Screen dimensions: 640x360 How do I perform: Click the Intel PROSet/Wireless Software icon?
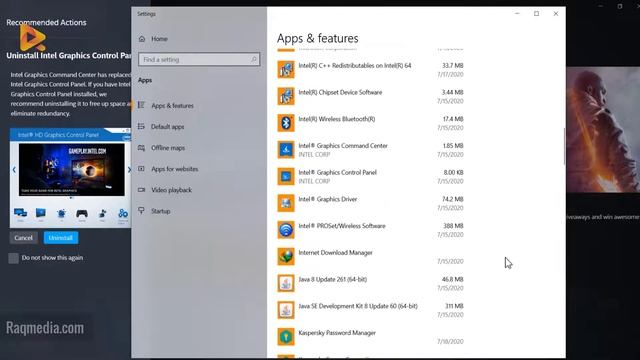[286, 230]
